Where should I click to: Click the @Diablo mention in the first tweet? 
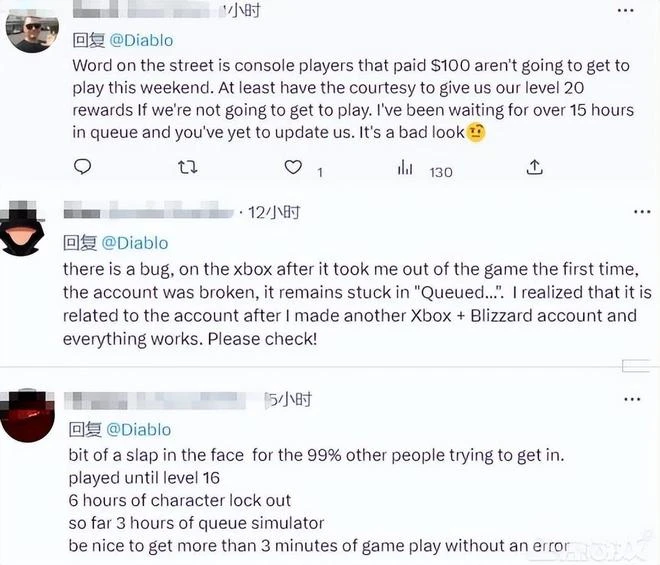138,41
